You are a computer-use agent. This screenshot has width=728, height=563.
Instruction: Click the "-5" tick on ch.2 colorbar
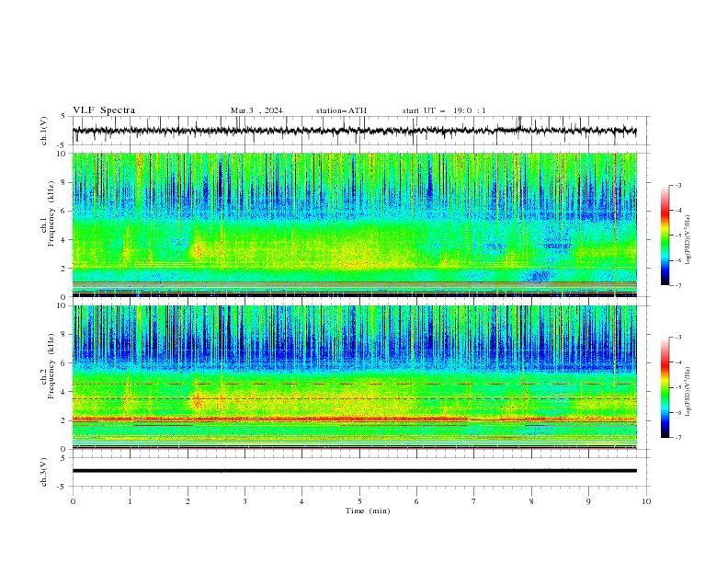(x=677, y=387)
